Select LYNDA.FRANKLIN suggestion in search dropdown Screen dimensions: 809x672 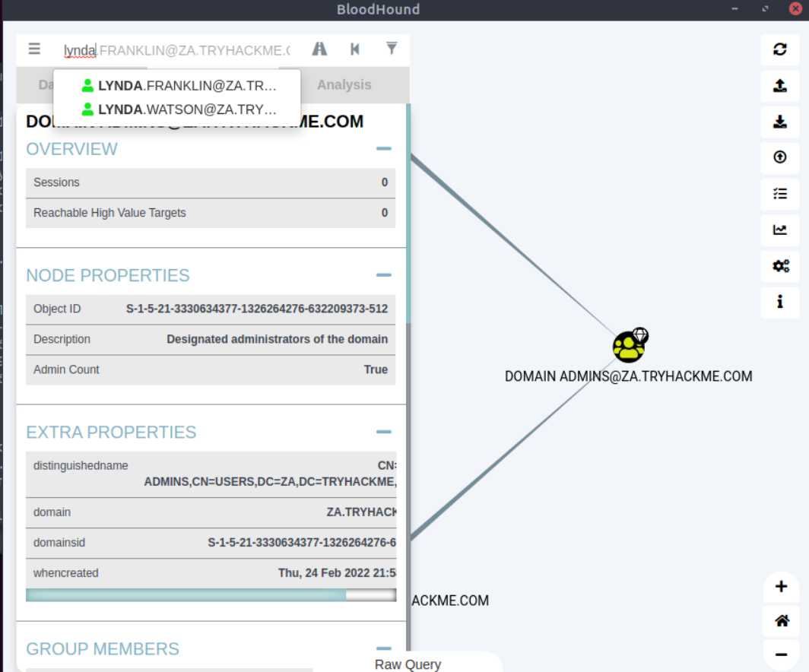[x=177, y=86]
